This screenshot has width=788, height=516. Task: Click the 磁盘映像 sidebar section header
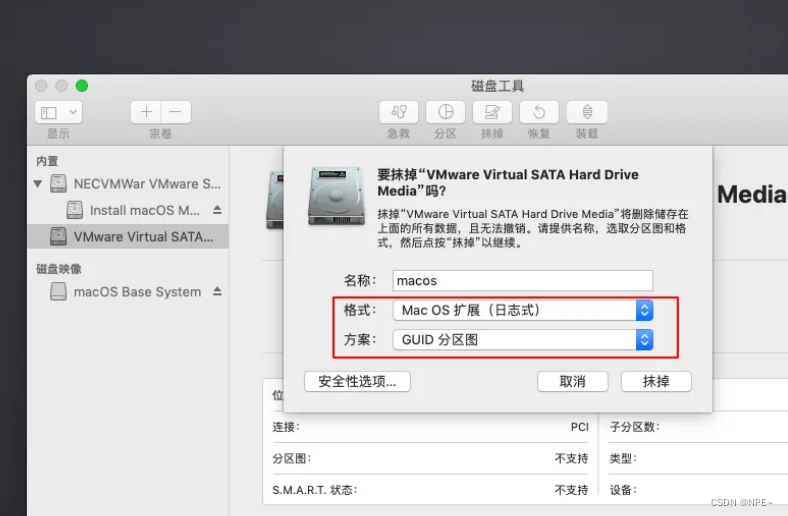click(59, 269)
